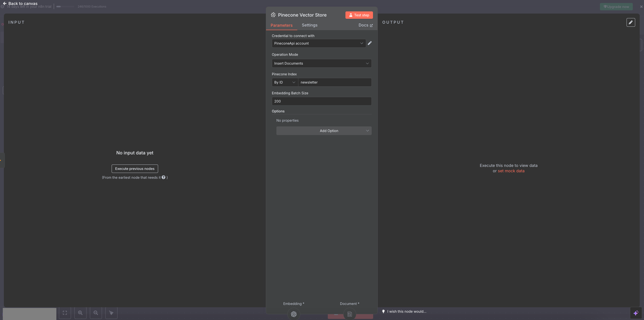Go back to canvas

[20, 3]
